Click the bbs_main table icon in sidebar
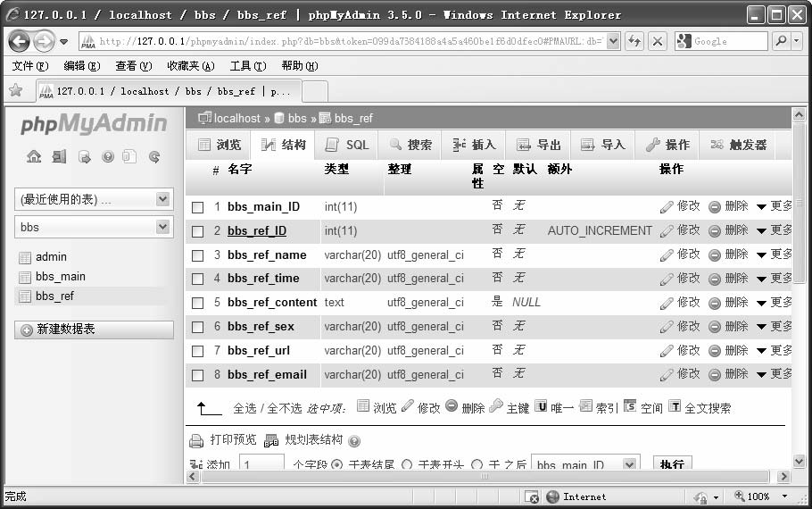This screenshot has width=812, height=509. pos(25,278)
